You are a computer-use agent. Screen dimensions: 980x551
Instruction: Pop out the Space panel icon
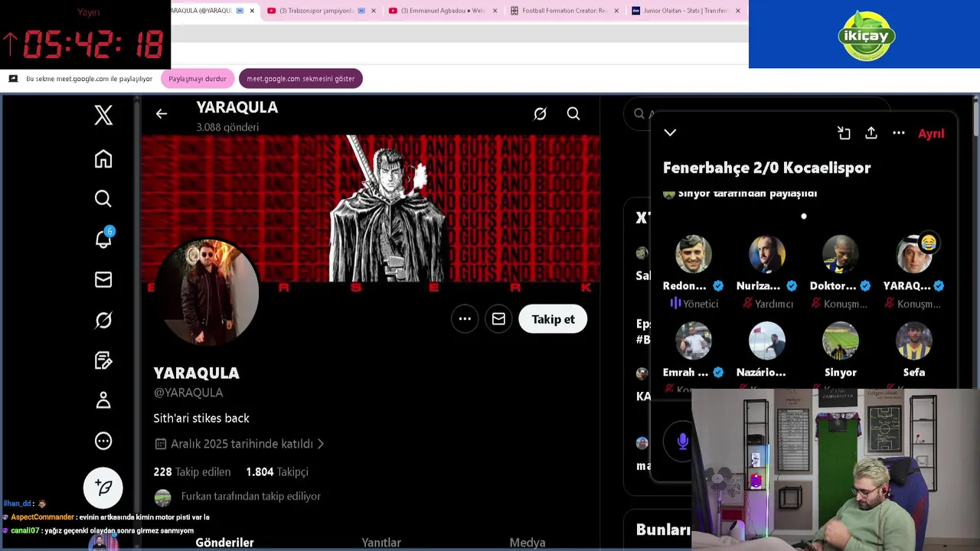[x=844, y=133]
